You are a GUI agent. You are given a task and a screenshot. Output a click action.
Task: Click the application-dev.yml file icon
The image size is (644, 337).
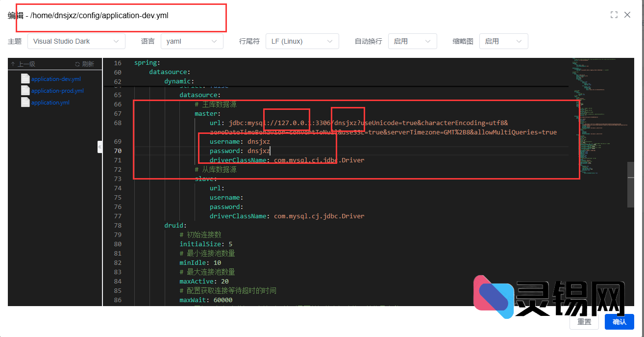click(25, 78)
